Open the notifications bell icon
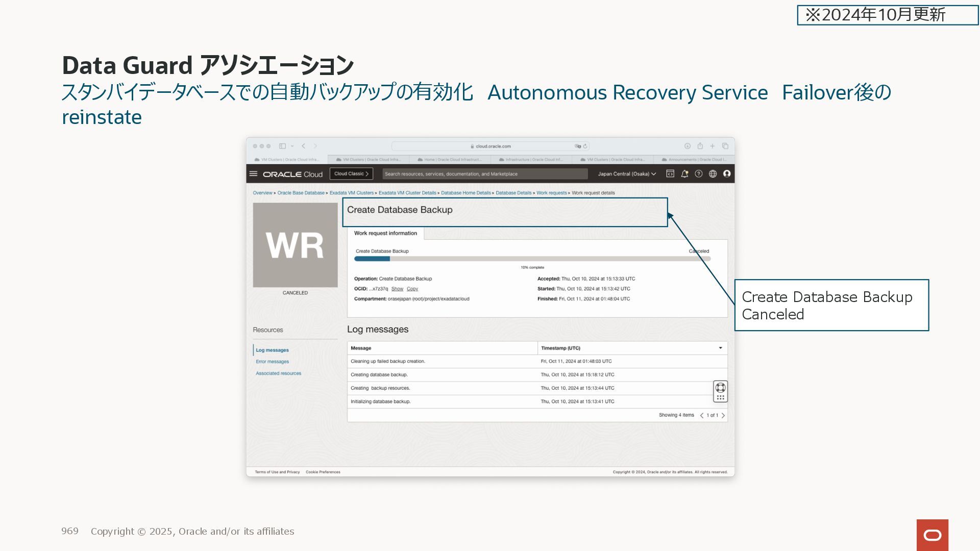980x551 pixels. [684, 174]
